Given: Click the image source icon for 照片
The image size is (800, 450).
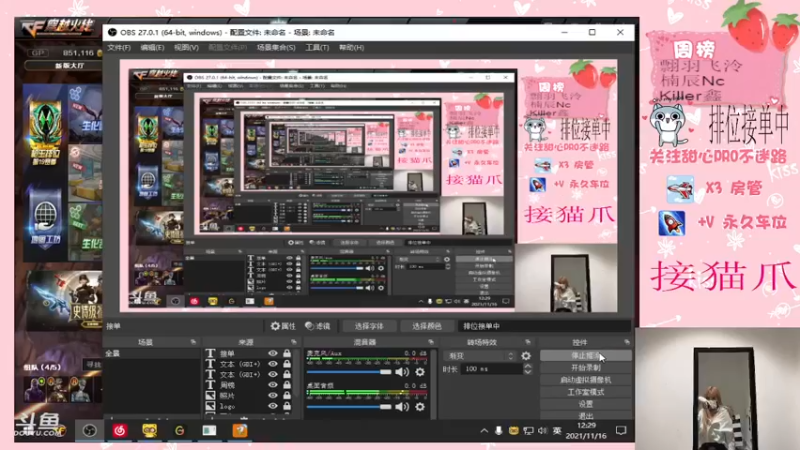Looking at the screenshot, I should click(210, 395).
